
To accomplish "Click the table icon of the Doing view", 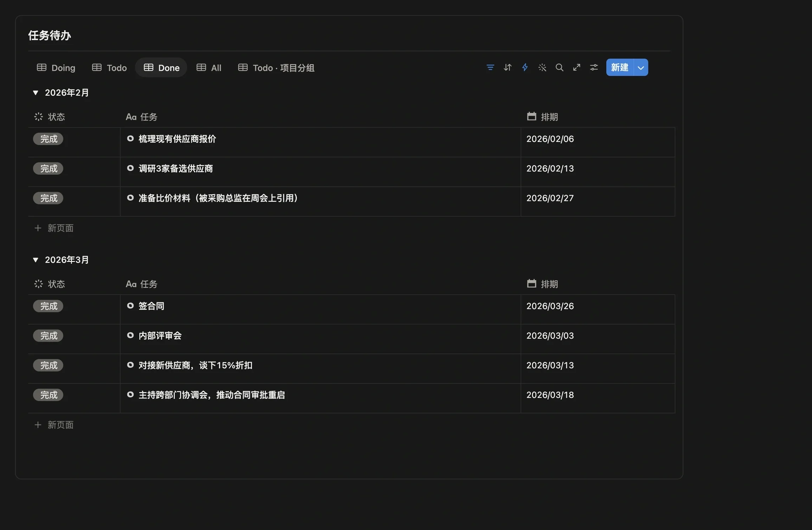I will (42, 67).
